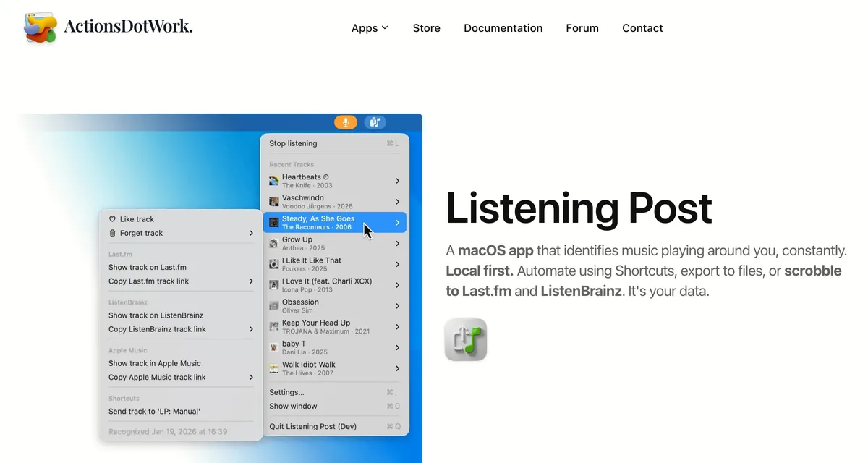
Task: Select Stop listening menu item
Action: [293, 143]
